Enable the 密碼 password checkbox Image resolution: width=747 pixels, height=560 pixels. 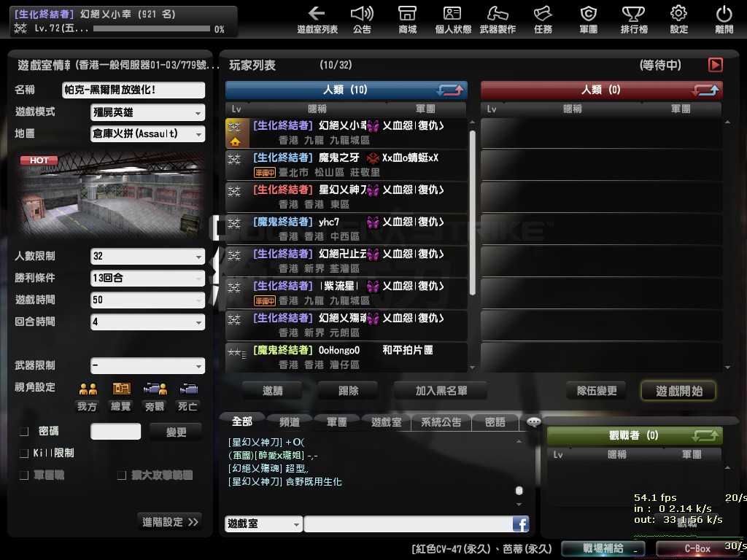click(x=24, y=432)
